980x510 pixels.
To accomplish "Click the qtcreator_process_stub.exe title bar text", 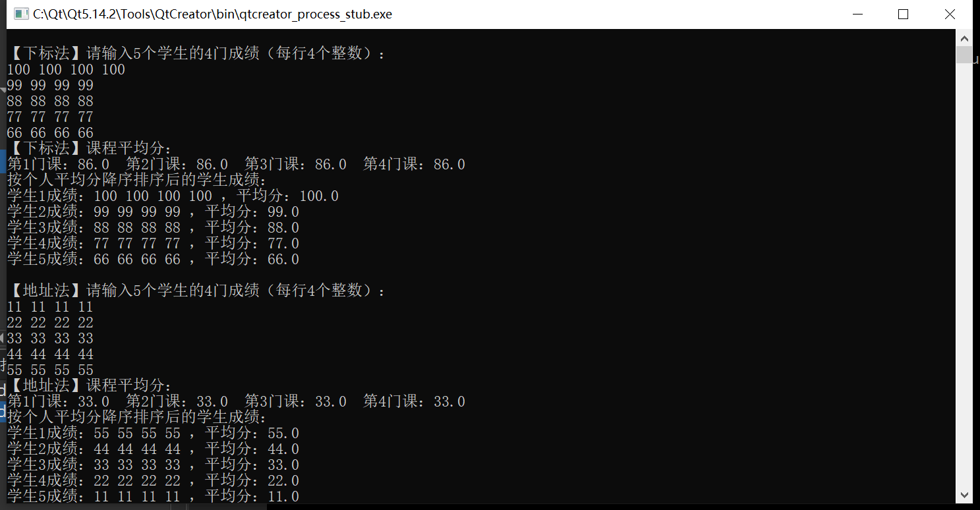I will 212,14.
